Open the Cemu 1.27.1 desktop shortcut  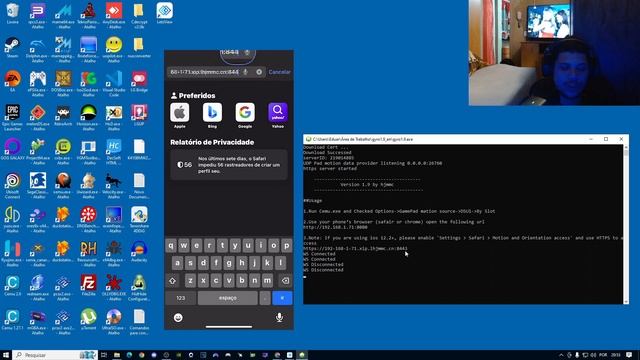12,319
